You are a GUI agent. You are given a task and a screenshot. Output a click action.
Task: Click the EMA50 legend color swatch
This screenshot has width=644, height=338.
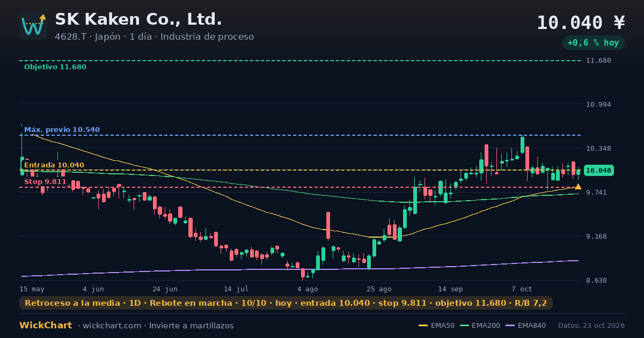(x=423, y=326)
